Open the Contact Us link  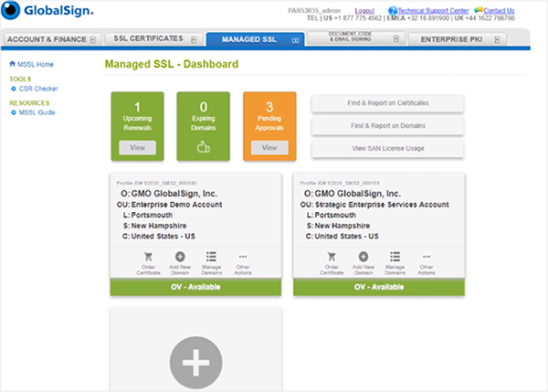499,10
